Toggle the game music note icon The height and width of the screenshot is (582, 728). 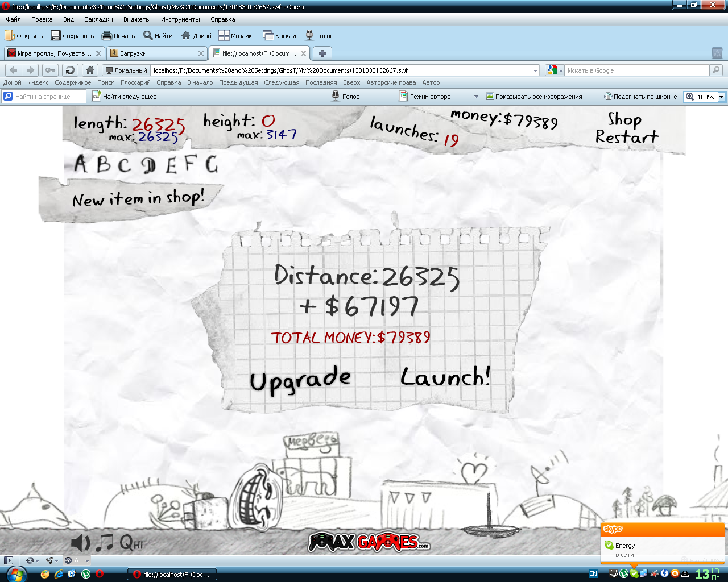[x=104, y=543]
